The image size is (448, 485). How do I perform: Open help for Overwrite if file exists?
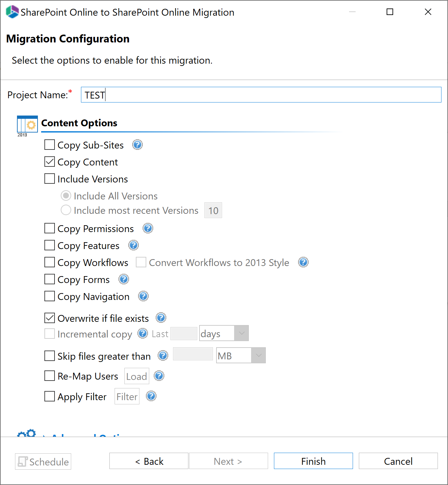click(161, 318)
